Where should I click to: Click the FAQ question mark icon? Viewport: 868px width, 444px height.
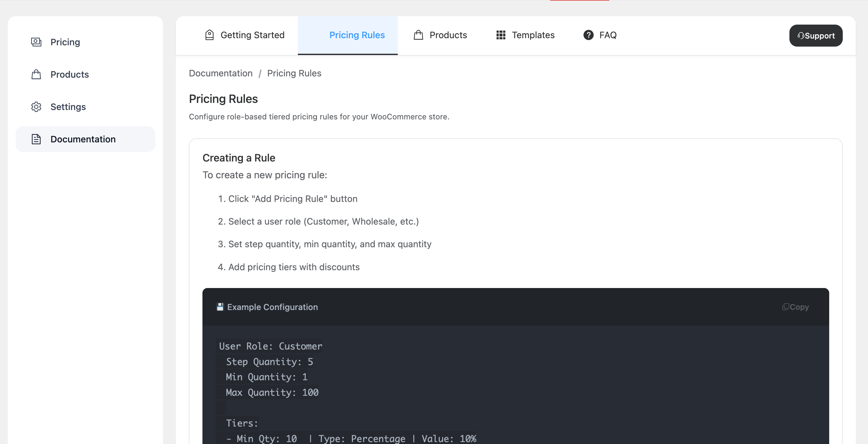[588, 35]
